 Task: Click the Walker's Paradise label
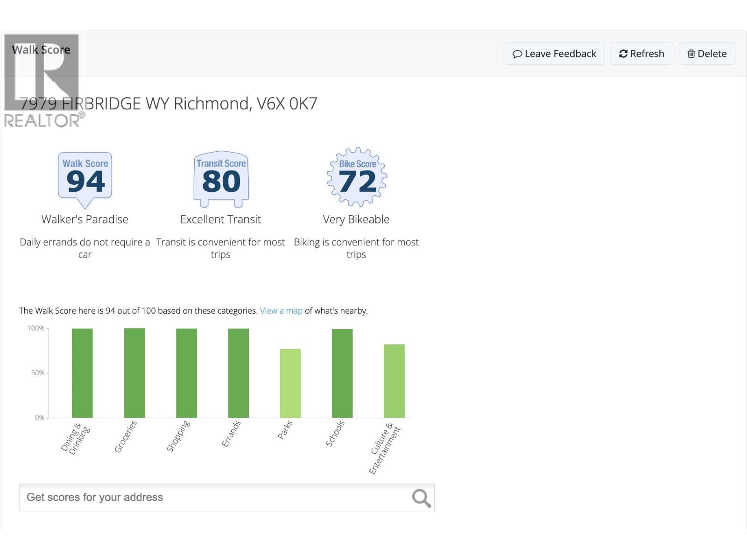pos(85,219)
